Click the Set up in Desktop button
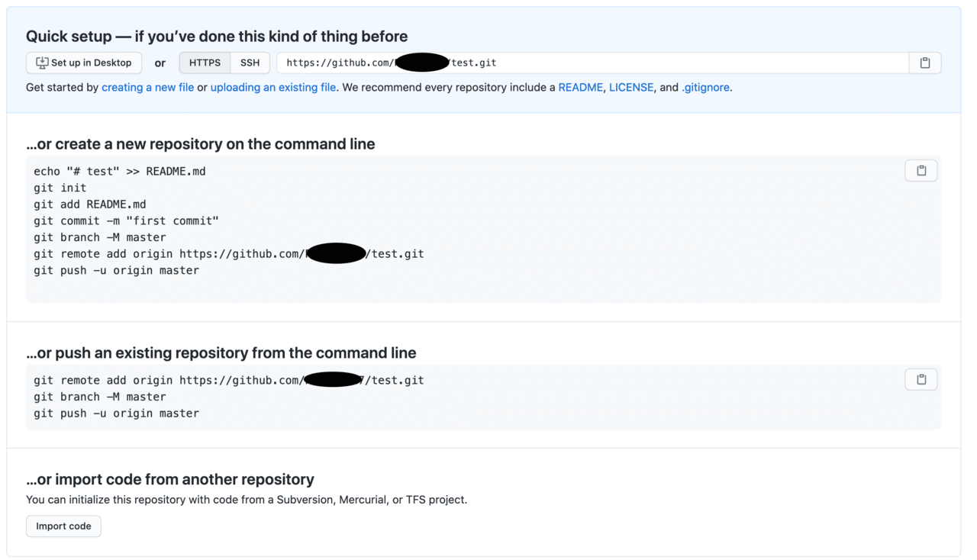Screen dimensions: 977x560 (x=84, y=63)
